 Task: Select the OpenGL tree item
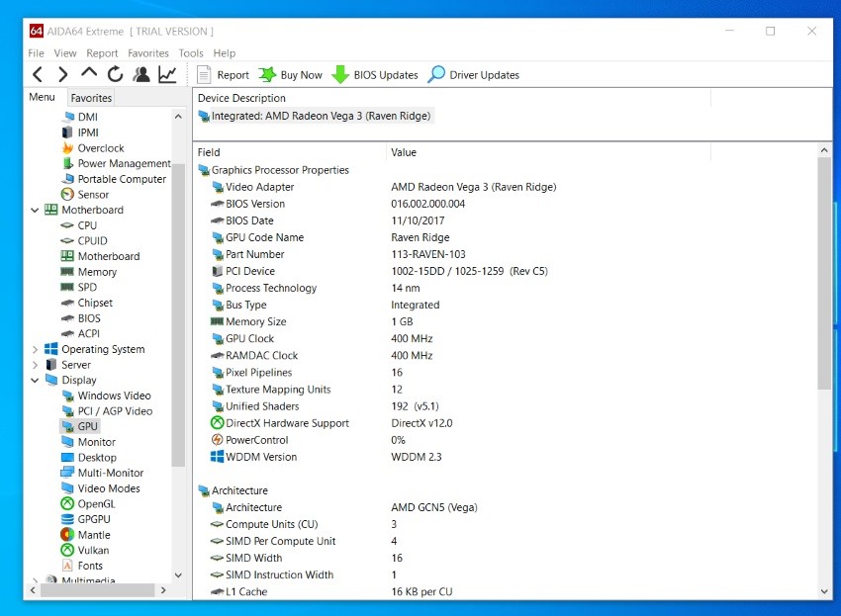tap(88, 504)
